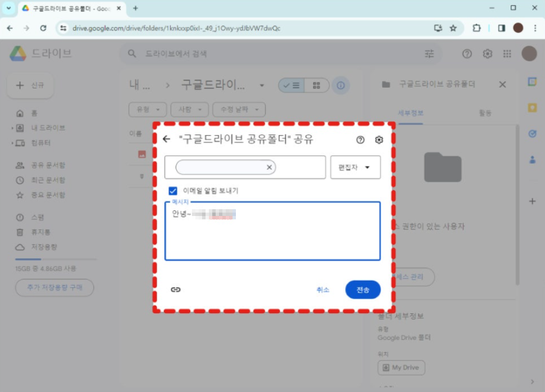Click the 신규 new button

coord(30,85)
